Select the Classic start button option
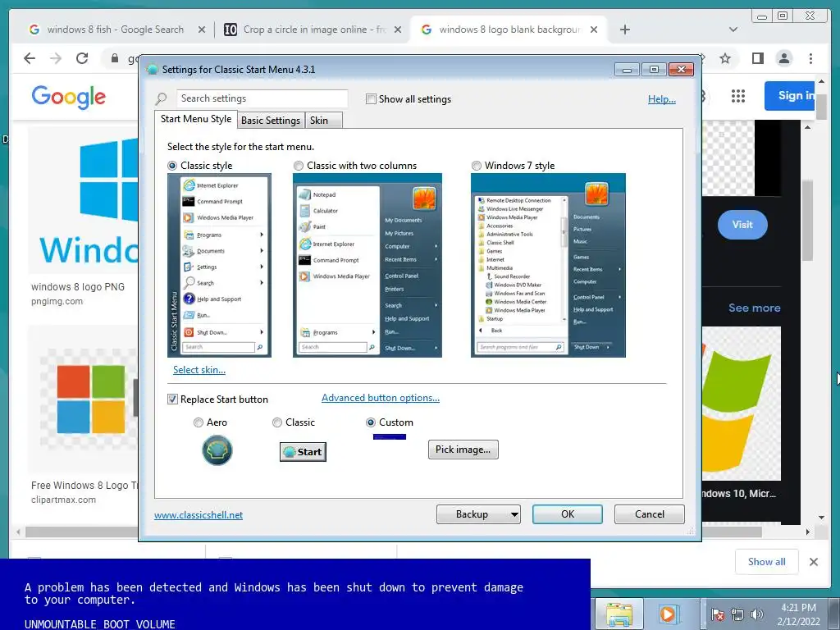 point(277,422)
